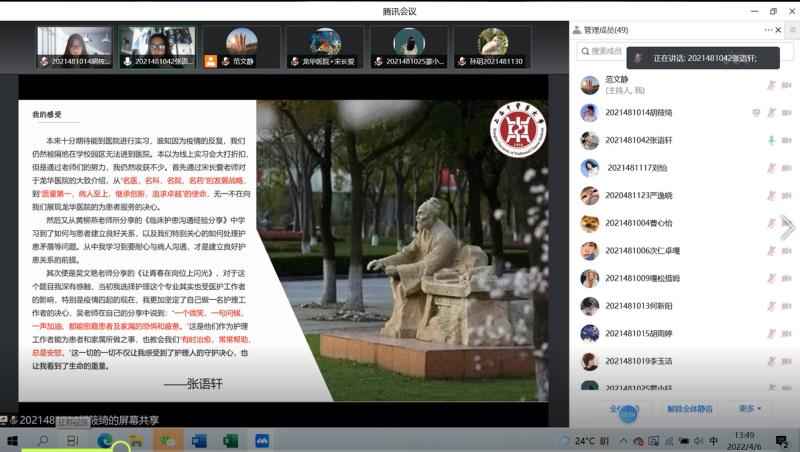
Task: Expand the 更多 dropdown menu
Action: 749,409
